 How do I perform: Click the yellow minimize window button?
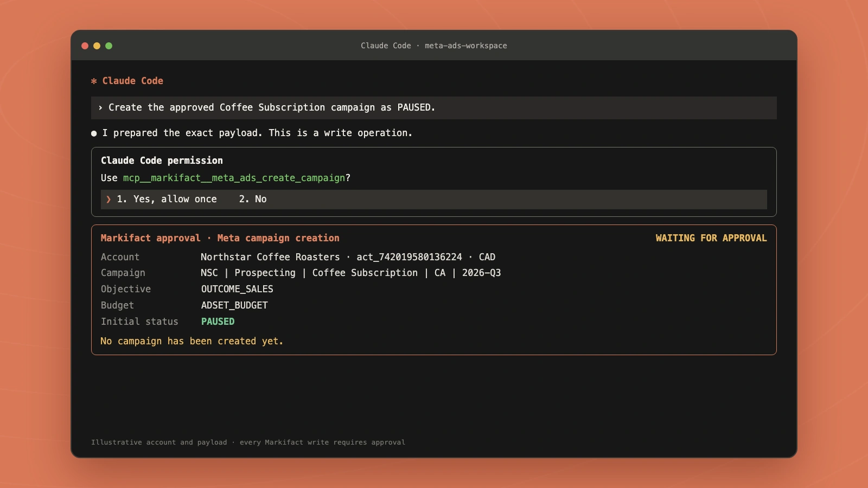pos(97,46)
